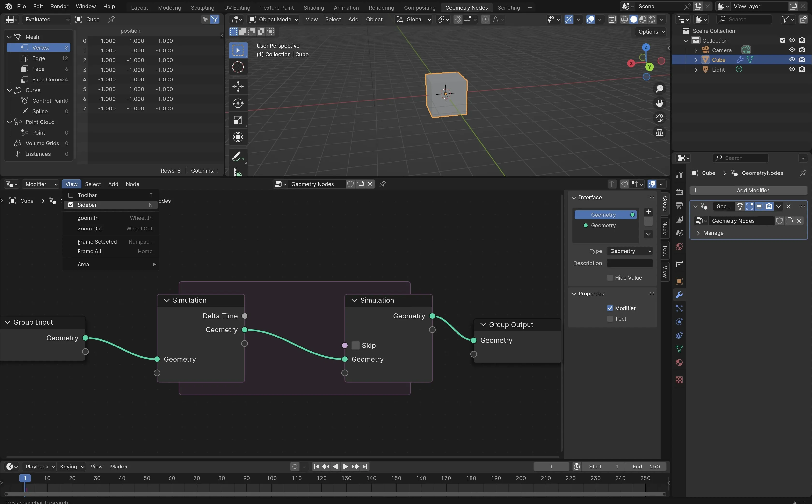812x504 pixels.
Task: Click frame 100 on the timeline
Action: pos(272,478)
